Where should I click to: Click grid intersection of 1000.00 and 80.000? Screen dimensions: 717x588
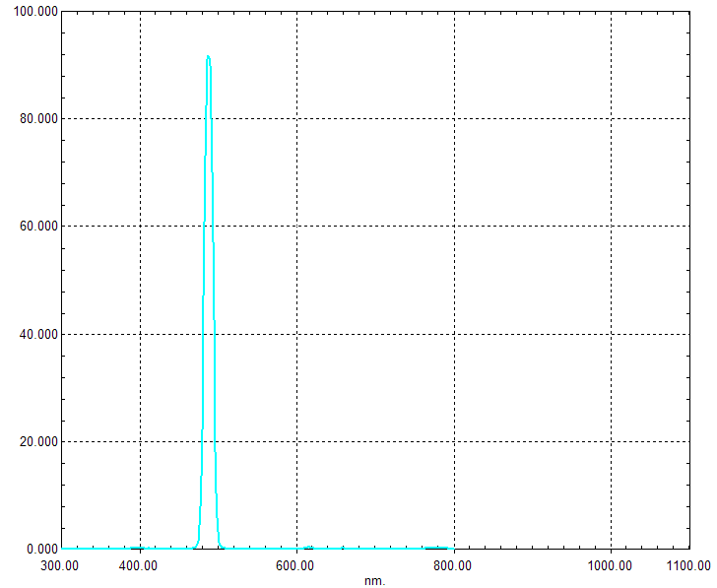612,118
